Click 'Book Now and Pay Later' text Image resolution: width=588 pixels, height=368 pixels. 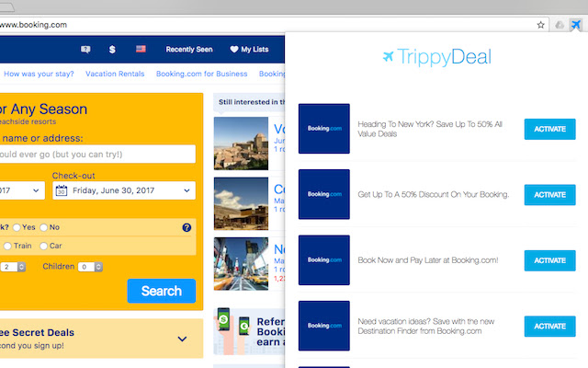428,260
